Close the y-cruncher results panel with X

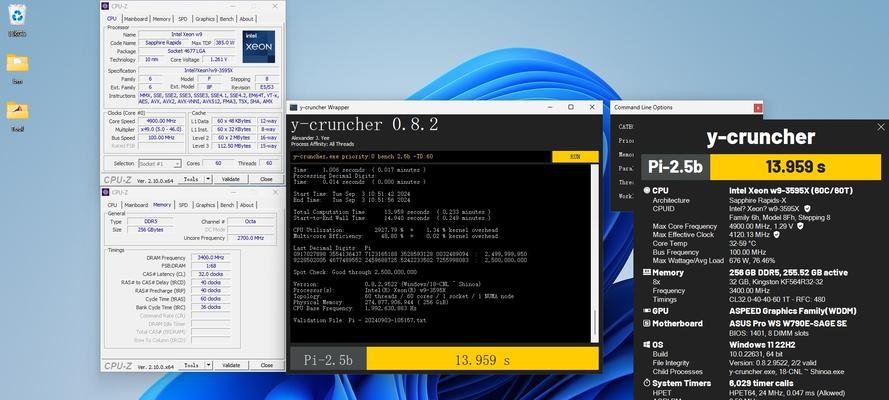pyautogui.click(x=880, y=127)
